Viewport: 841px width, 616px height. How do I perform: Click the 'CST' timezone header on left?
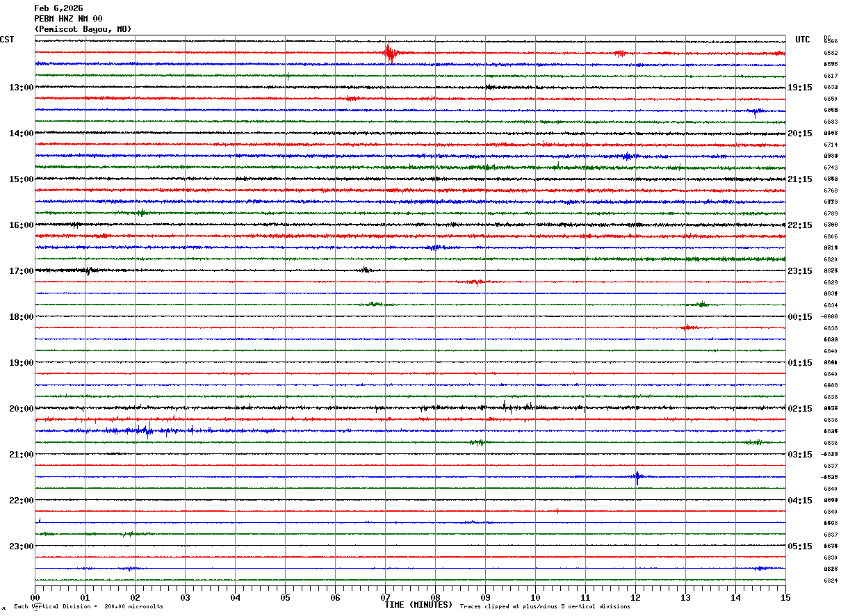7,40
